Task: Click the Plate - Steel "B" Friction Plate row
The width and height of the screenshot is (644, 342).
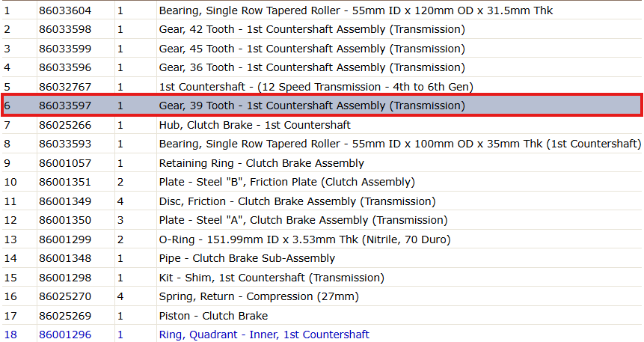Action: click(x=322, y=182)
